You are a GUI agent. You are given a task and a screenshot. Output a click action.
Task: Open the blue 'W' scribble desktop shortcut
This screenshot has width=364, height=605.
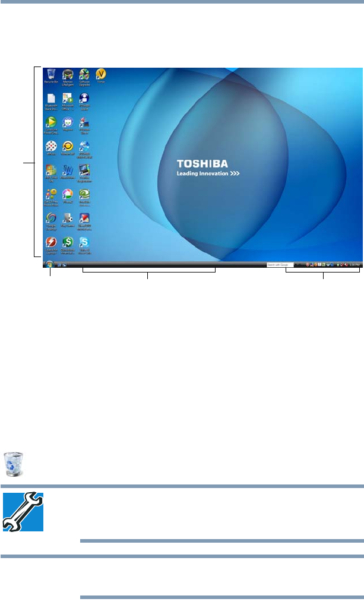pyautogui.click(x=68, y=172)
